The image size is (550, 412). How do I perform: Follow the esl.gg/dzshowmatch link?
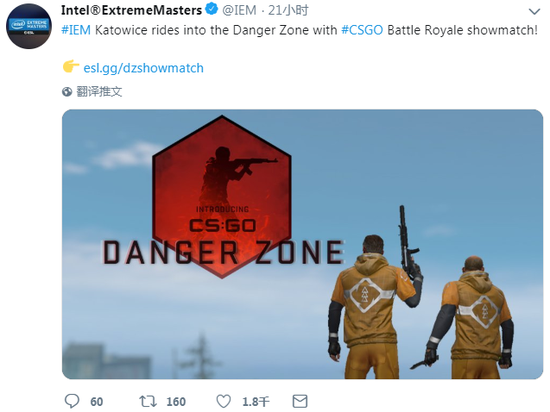[x=143, y=68]
